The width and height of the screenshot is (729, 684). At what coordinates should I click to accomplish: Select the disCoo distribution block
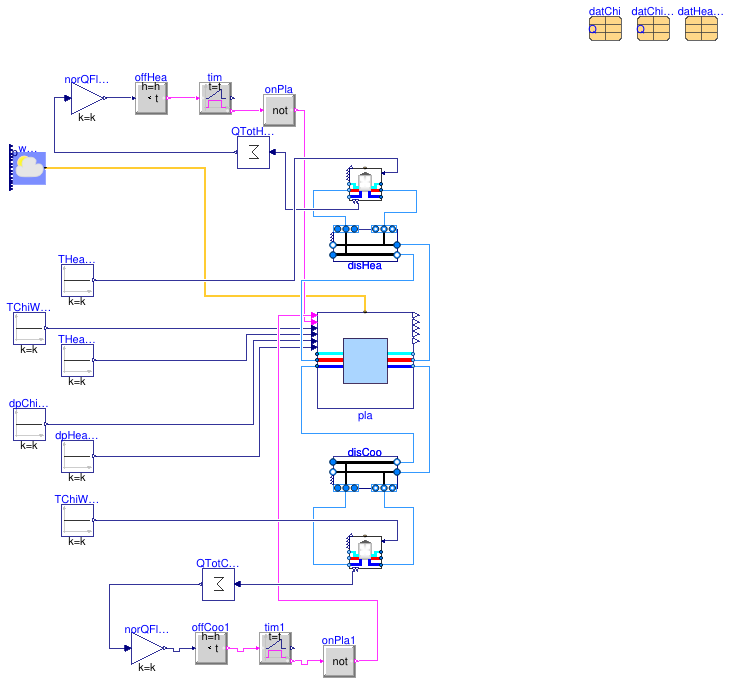click(365, 474)
